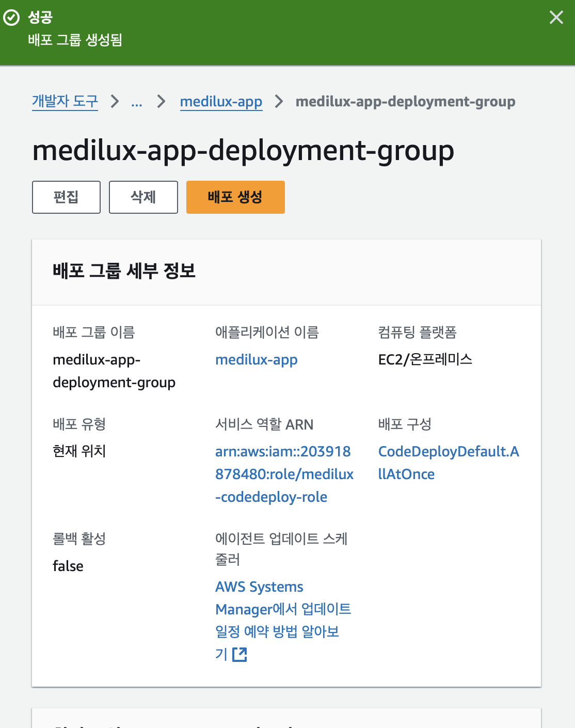This screenshot has height=728, width=575.
Task: Expand the collapsed breadcrumb ellipsis
Action: point(137,102)
